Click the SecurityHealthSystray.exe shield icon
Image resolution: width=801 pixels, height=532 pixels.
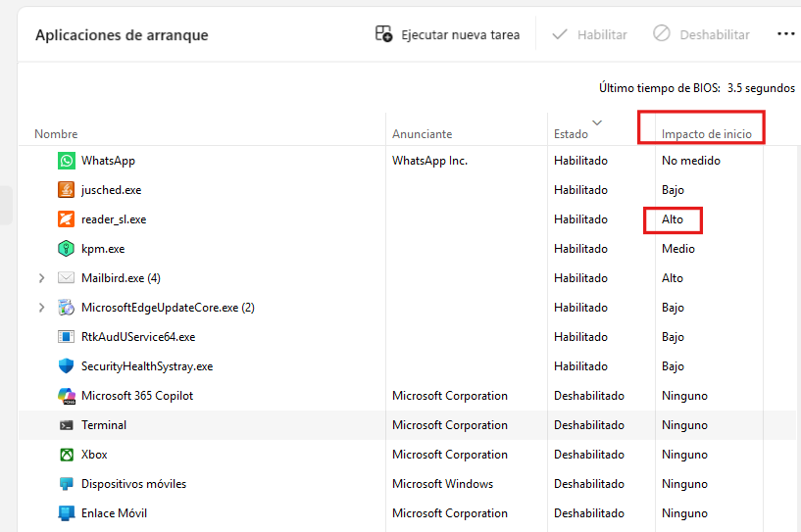(x=66, y=366)
